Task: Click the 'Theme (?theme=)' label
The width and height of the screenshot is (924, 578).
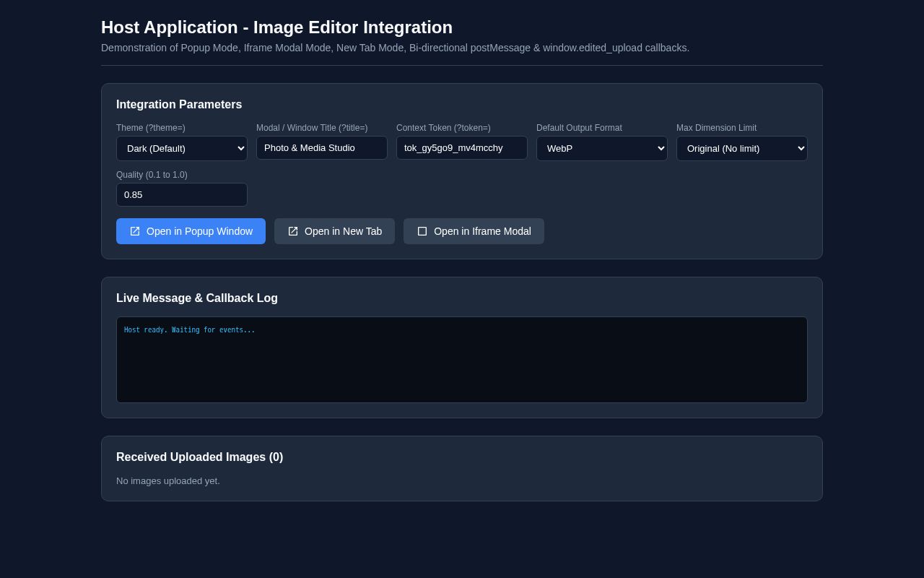Action: pyautogui.click(x=151, y=128)
